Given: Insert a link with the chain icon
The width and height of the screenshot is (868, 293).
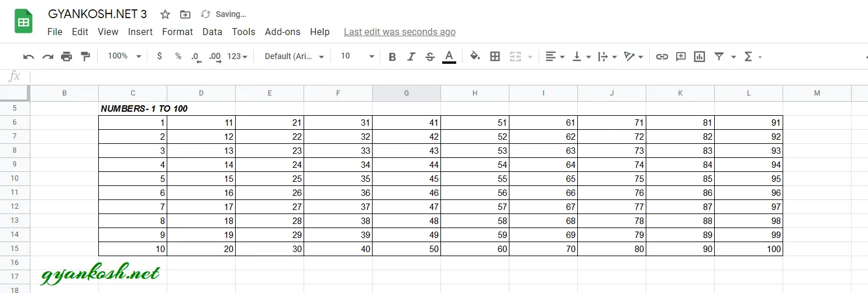Looking at the screenshot, I should 662,57.
